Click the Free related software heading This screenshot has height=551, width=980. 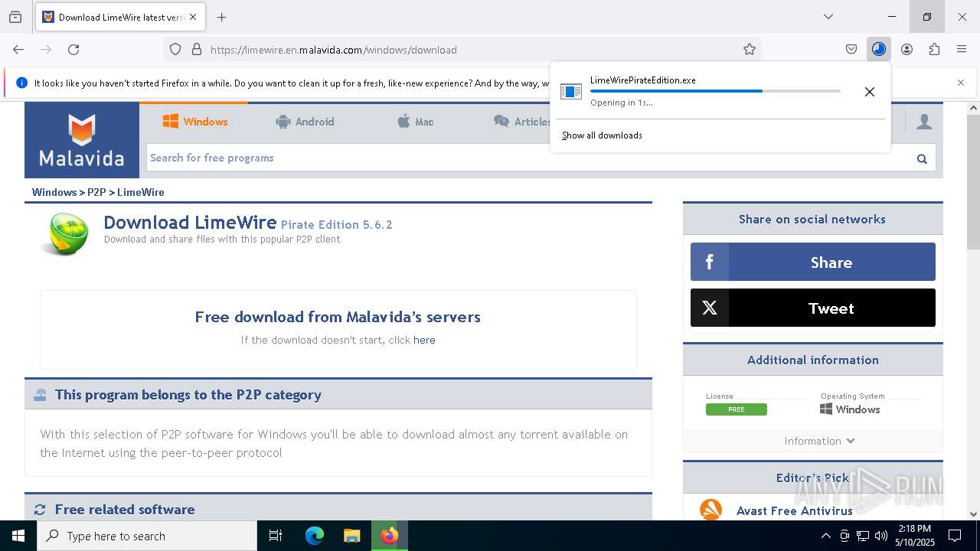(x=125, y=510)
